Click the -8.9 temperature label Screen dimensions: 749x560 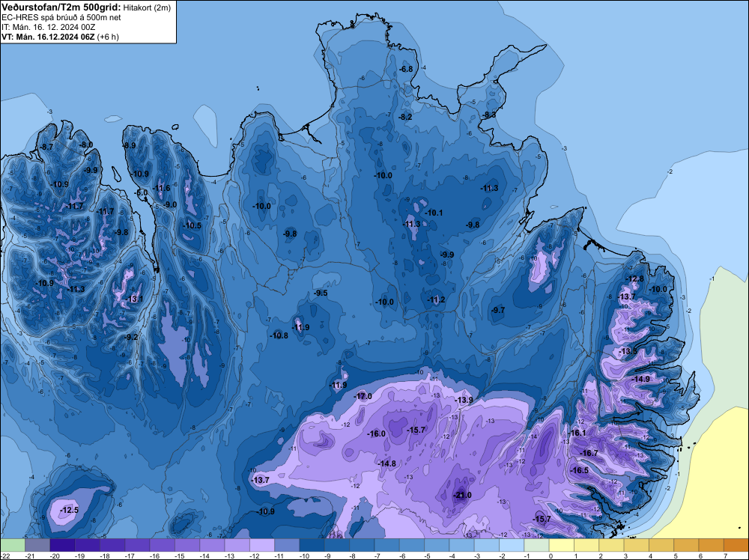130,145
